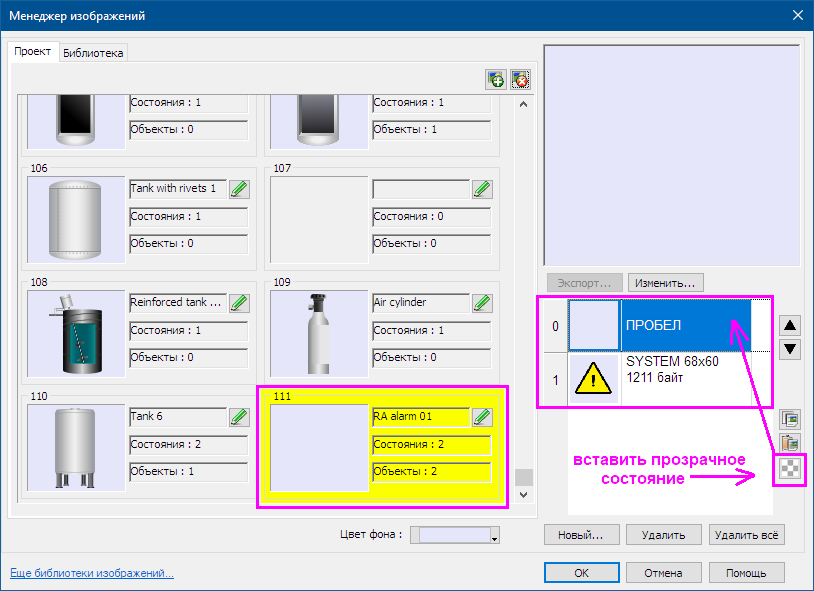Viewport: 814px width, 591px height.
Task: Click pencil icon beside Air cylinder
Action: pos(482,303)
